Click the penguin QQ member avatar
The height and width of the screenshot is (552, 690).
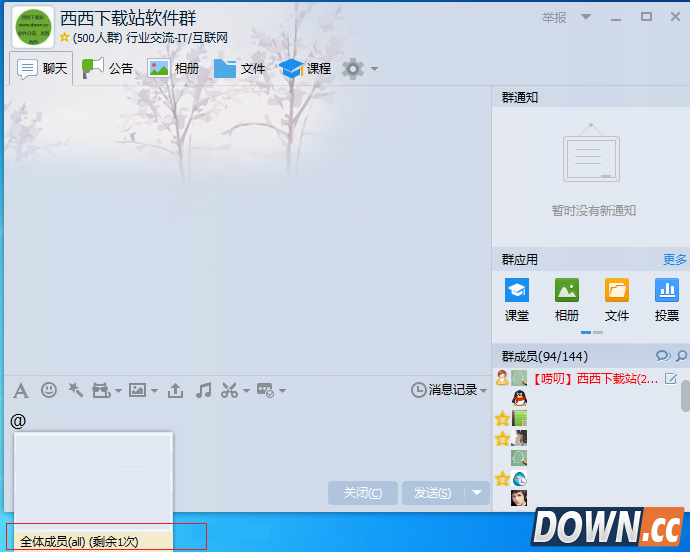click(519, 398)
